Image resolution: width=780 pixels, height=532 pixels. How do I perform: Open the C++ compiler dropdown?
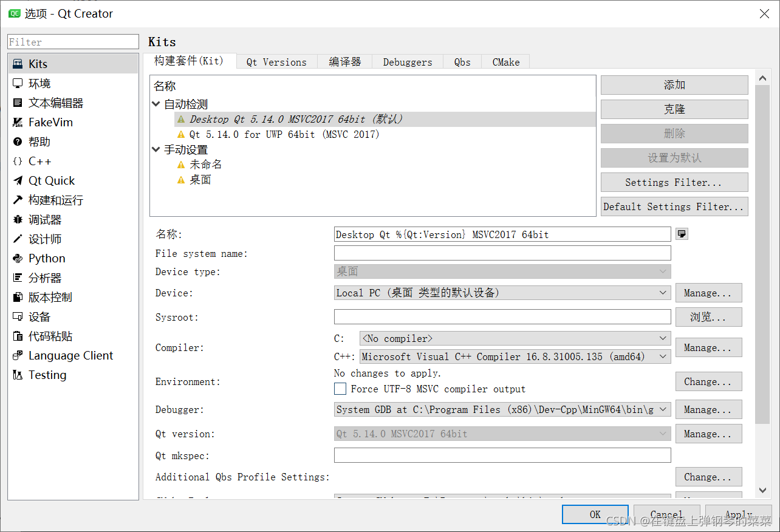click(x=515, y=356)
